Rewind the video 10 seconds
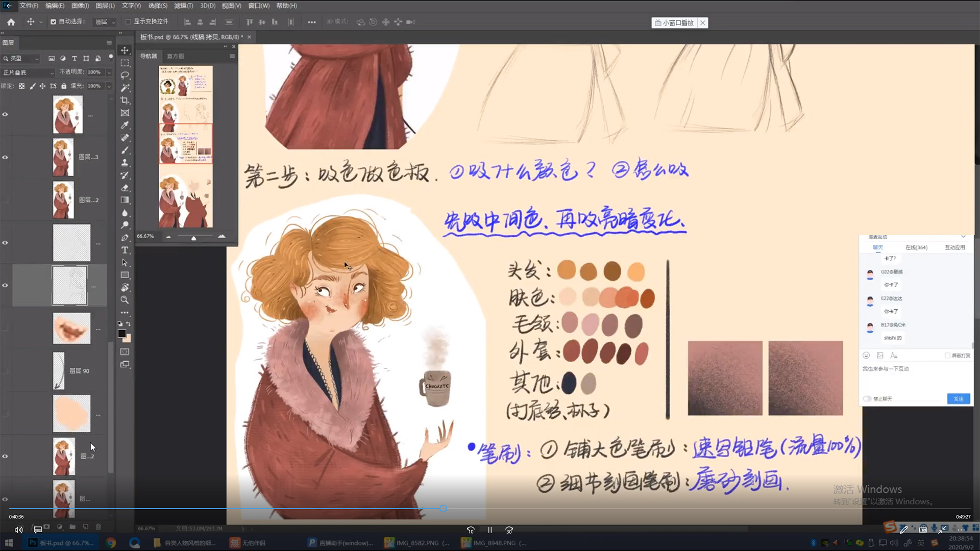Image resolution: width=980 pixels, height=551 pixels. click(x=471, y=530)
